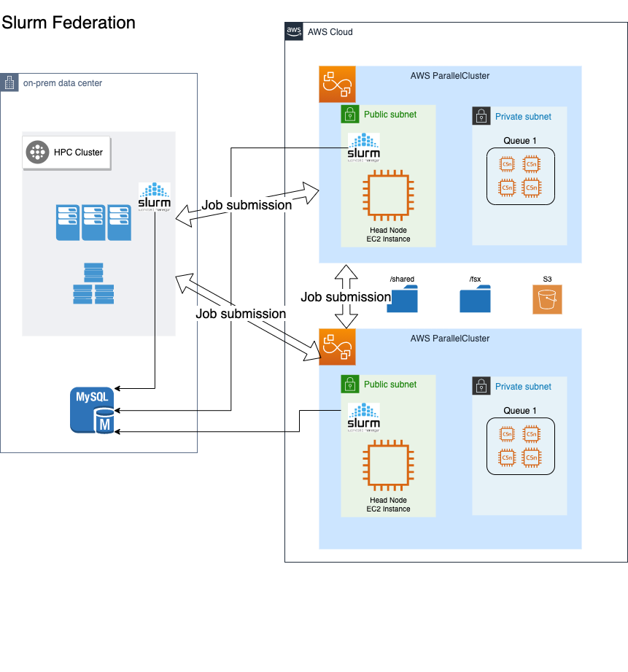Click the /shared folder icon

pos(402,298)
